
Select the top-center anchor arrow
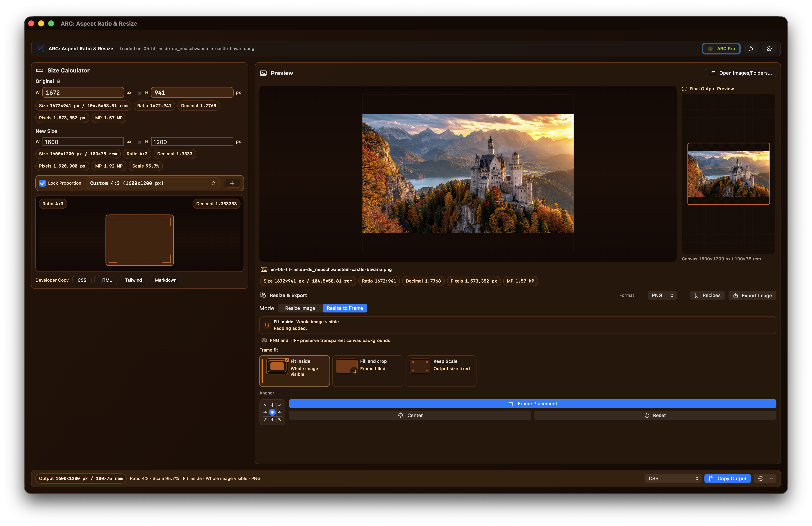pos(272,405)
